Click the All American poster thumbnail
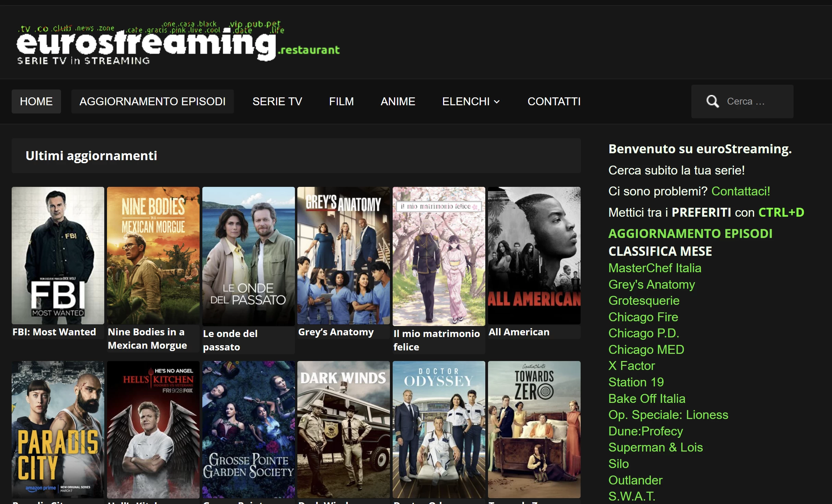 click(534, 255)
